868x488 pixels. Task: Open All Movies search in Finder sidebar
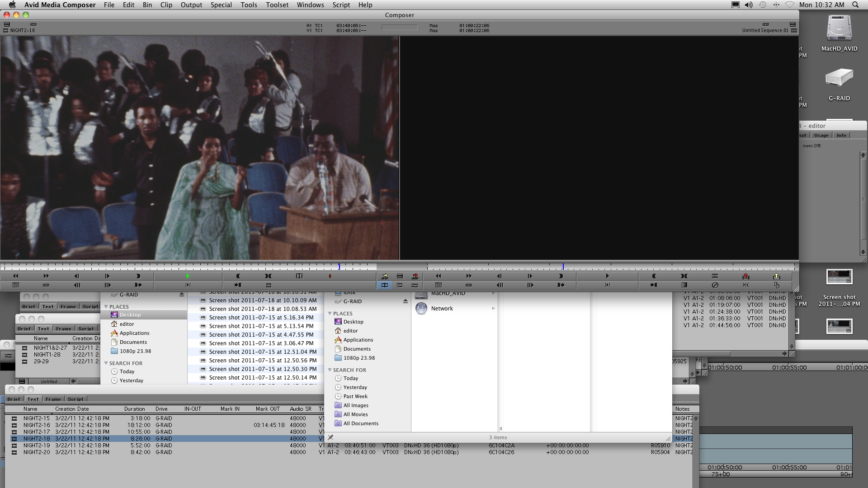click(x=355, y=414)
